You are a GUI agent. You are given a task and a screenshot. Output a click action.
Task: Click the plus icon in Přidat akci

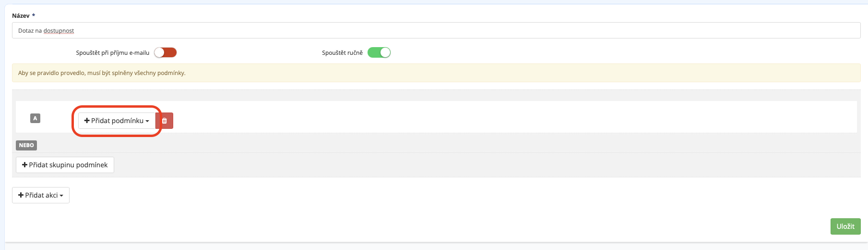coord(21,195)
